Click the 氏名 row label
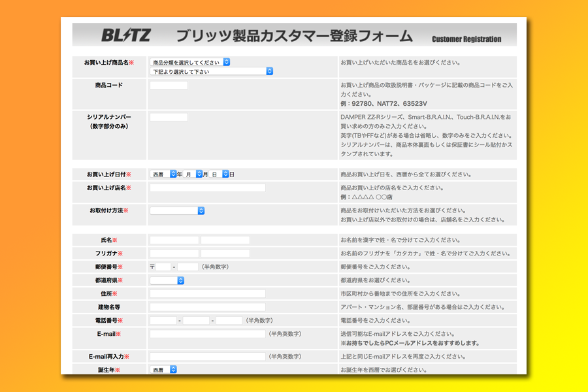 click(x=109, y=240)
